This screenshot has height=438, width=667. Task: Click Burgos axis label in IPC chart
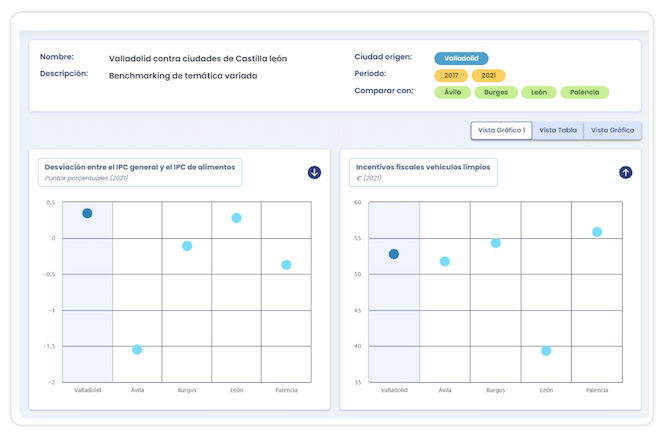click(187, 390)
